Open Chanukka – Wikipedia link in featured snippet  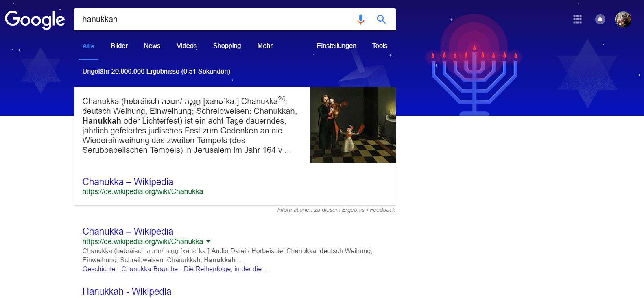pyautogui.click(x=128, y=182)
